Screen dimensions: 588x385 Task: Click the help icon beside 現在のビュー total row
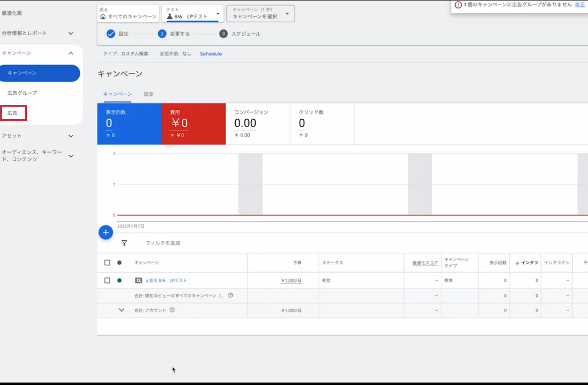231,295
